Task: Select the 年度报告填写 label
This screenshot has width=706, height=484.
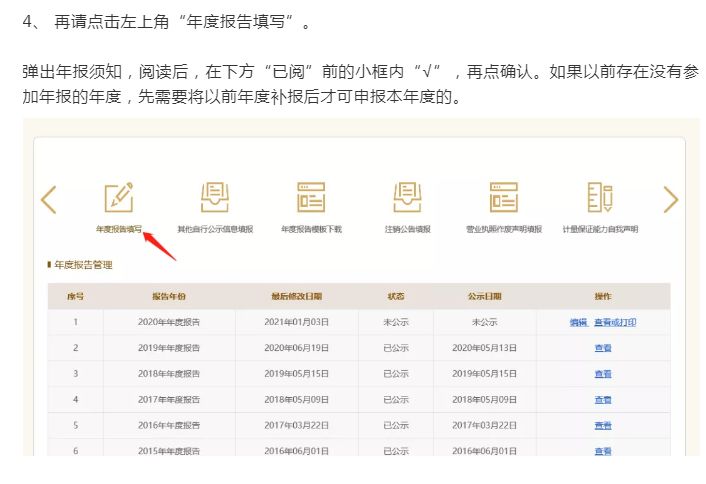Action: tap(119, 229)
